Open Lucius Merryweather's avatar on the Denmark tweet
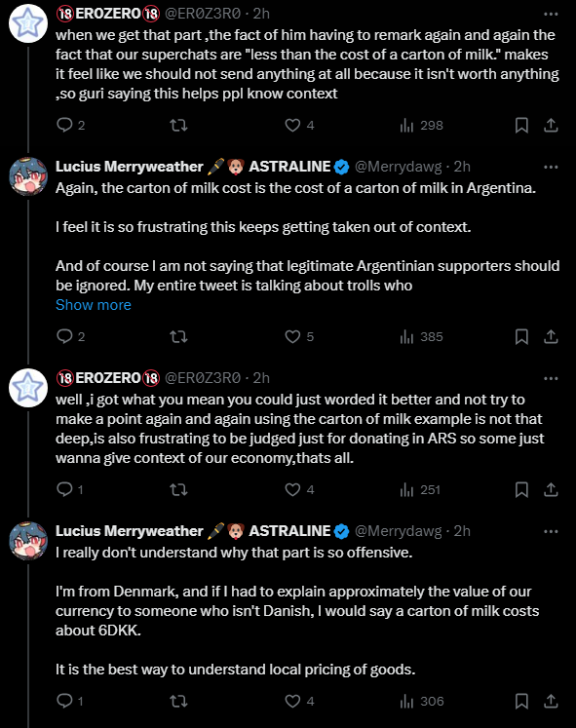 [x=28, y=541]
